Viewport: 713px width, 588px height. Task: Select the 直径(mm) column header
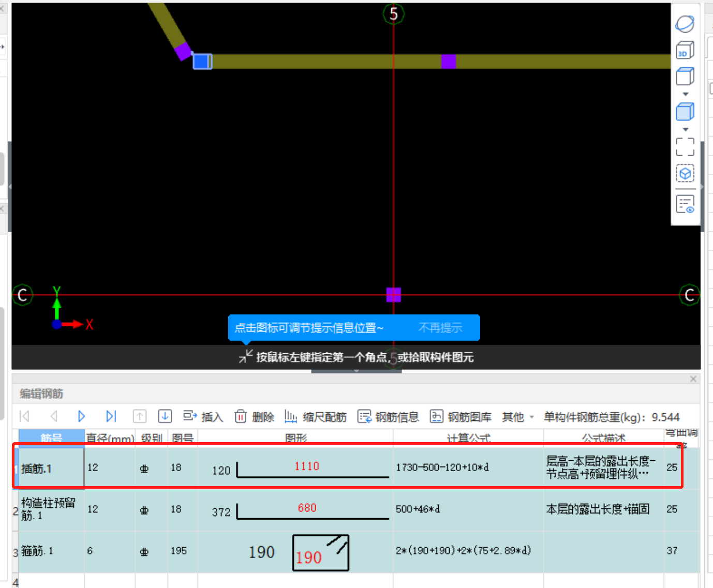point(110,438)
